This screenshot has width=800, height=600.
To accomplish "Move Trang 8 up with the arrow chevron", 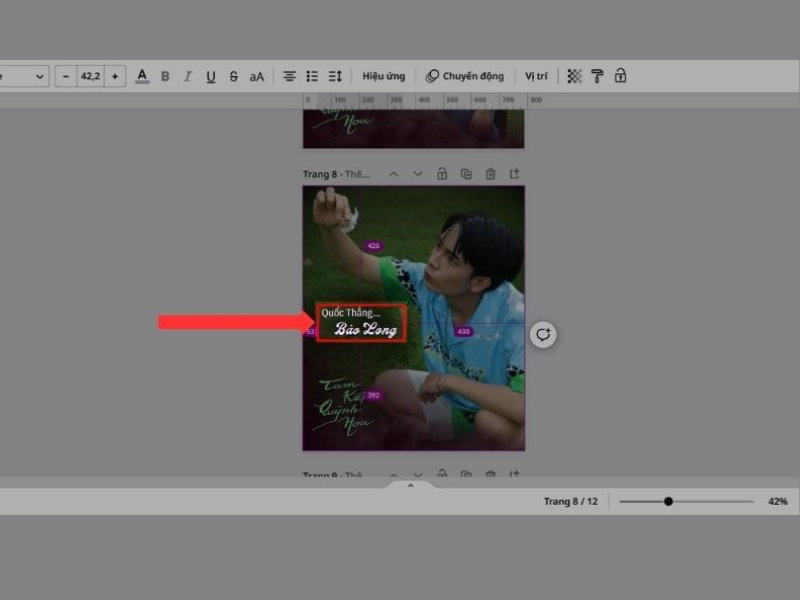I will coord(394,174).
